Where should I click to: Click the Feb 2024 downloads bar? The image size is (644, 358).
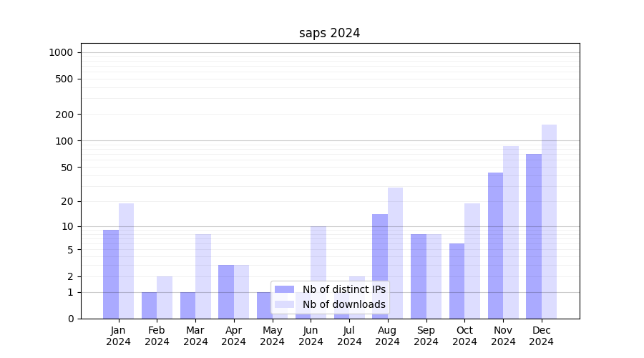[x=165, y=297]
